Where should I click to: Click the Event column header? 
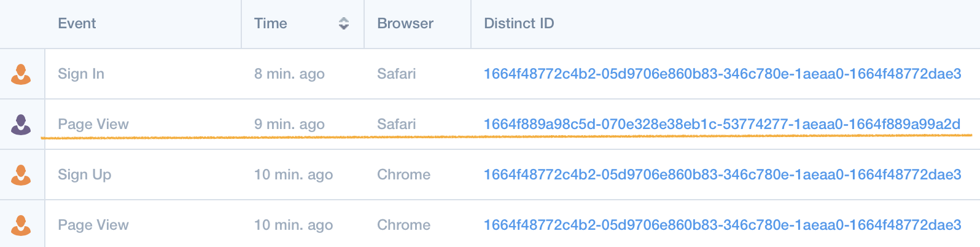(x=77, y=23)
